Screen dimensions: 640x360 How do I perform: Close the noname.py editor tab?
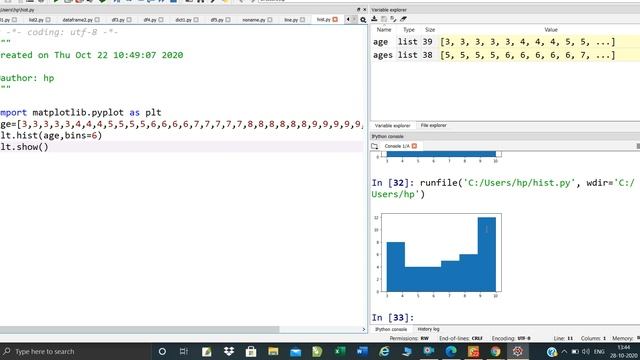[270, 20]
